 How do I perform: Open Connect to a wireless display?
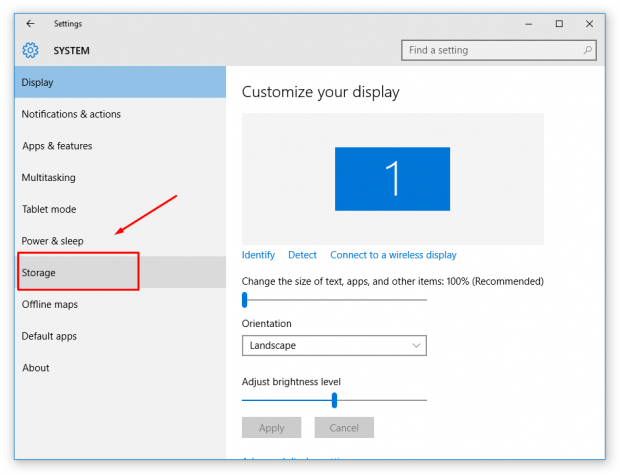tap(393, 255)
